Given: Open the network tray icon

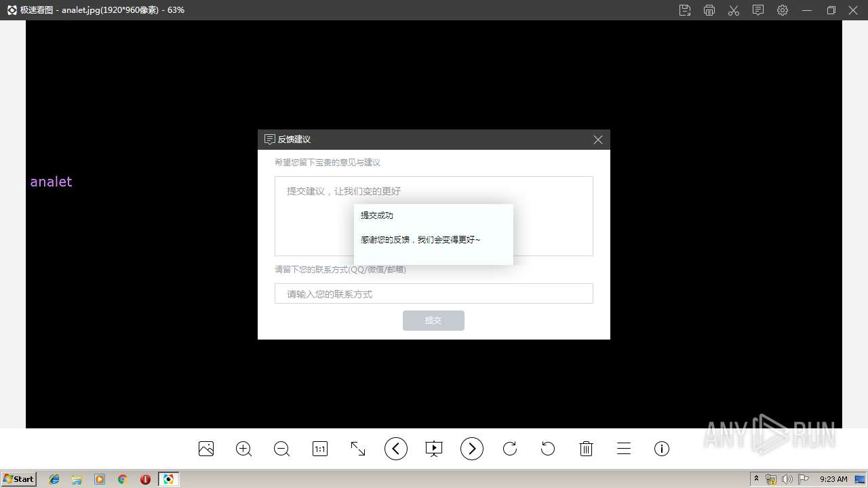Looking at the screenshot, I should coord(771,479).
